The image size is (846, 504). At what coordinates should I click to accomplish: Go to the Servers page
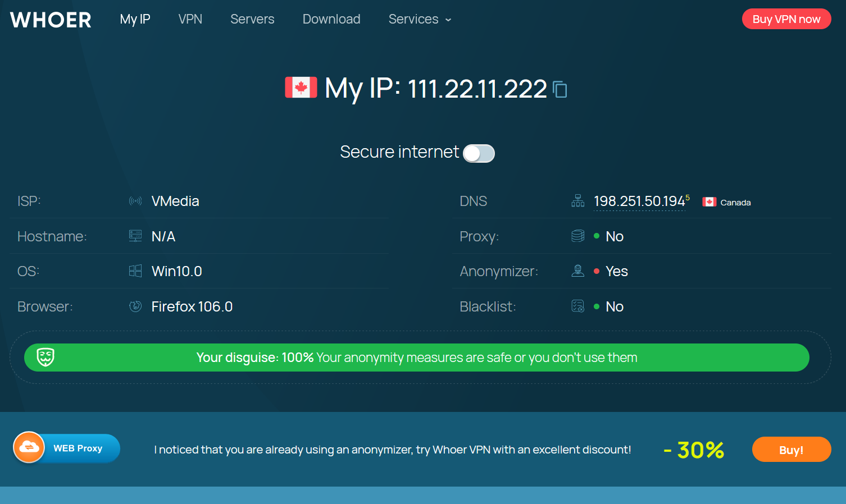pyautogui.click(x=252, y=19)
